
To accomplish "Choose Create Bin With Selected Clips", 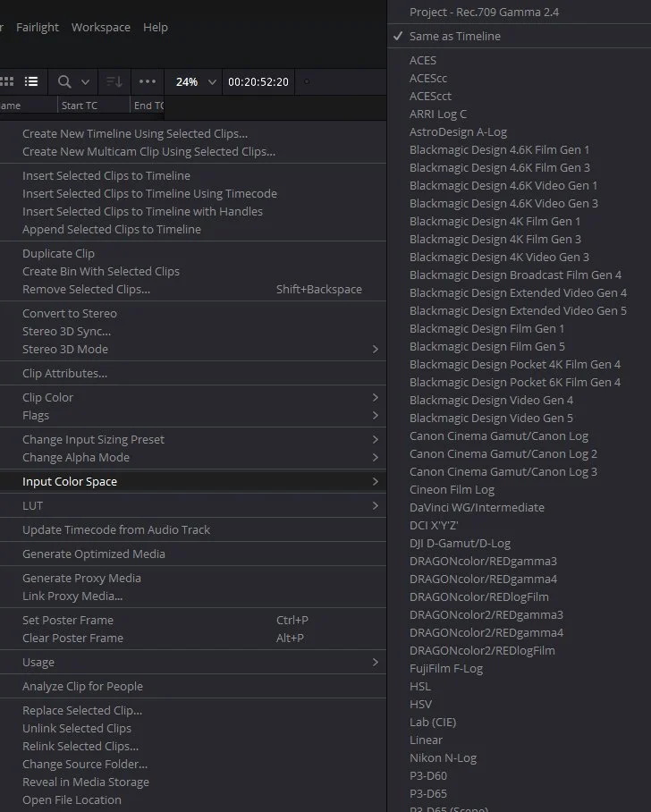I will [101, 271].
